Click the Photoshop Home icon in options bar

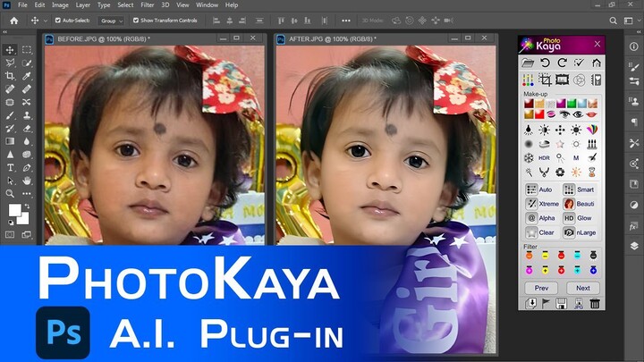[14, 21]
